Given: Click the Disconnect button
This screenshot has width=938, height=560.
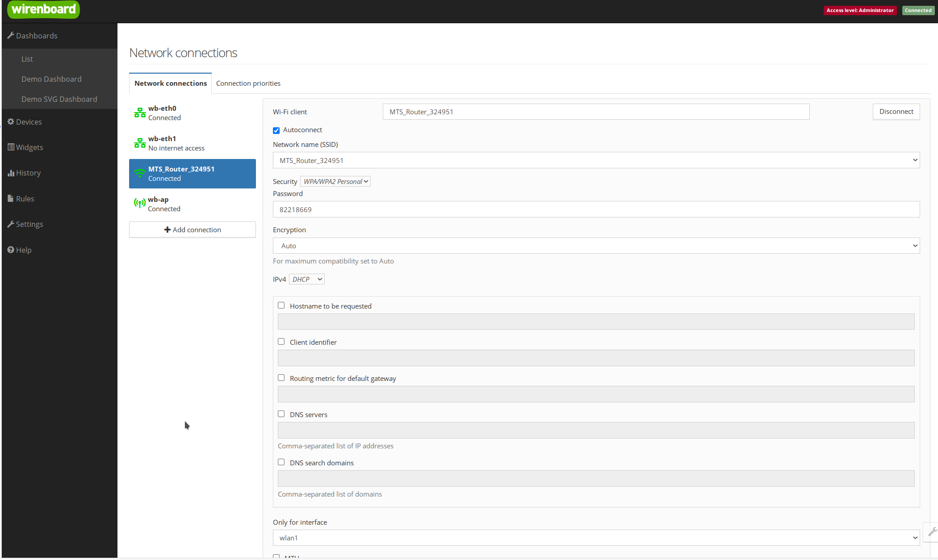Looking at the screenshot, I should pos(896,112).
